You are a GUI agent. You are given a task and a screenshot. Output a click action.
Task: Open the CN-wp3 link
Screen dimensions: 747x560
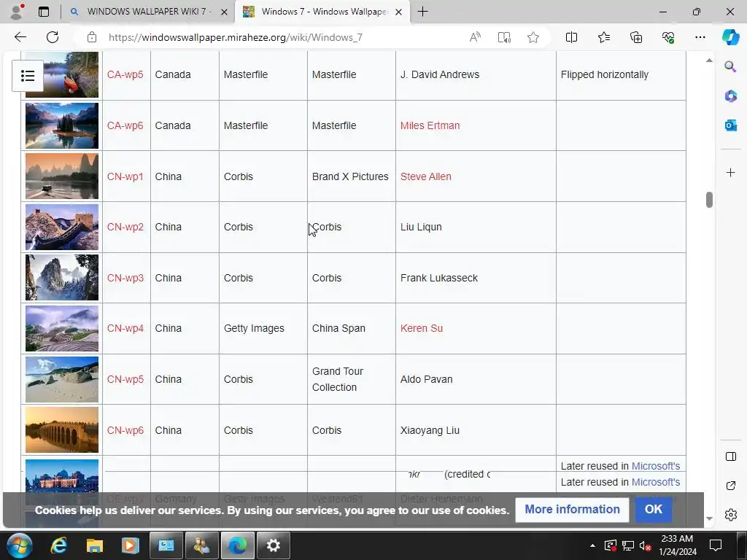click(x=125, y=278)
